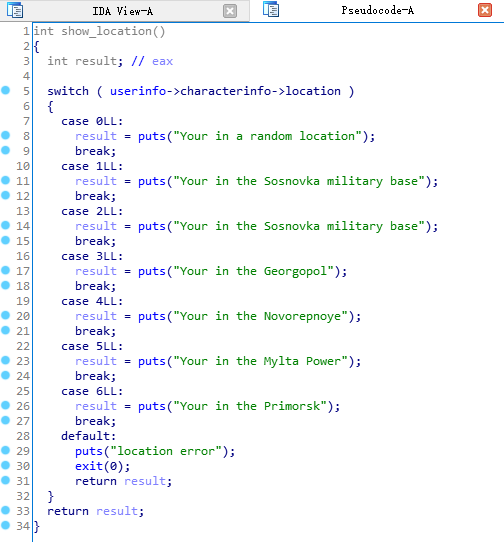504x542 pixels.
Task: Toggle breakpoint dot on line 20
Action: pyautogui.click(x=6, y=315)
